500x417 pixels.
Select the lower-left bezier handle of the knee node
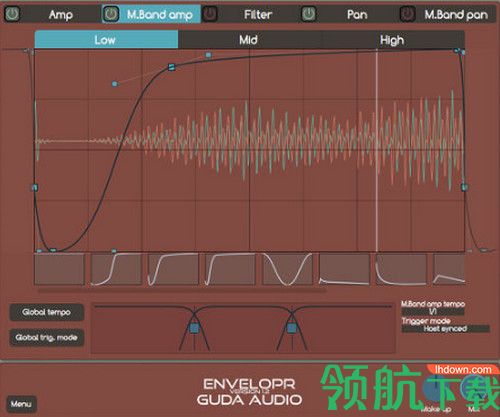pos(115,84)
